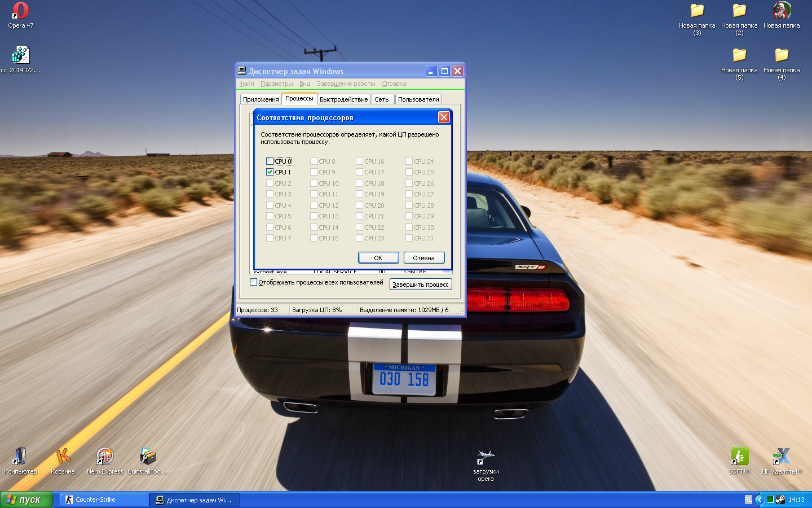This screenshot has height=508, width=812.
Task: Expand hidden tray icons with the arrow
Action: 759,500
